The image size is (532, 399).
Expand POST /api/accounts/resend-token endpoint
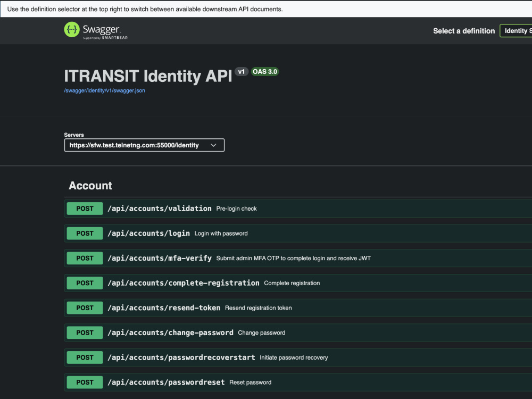[x=298, y=307]
